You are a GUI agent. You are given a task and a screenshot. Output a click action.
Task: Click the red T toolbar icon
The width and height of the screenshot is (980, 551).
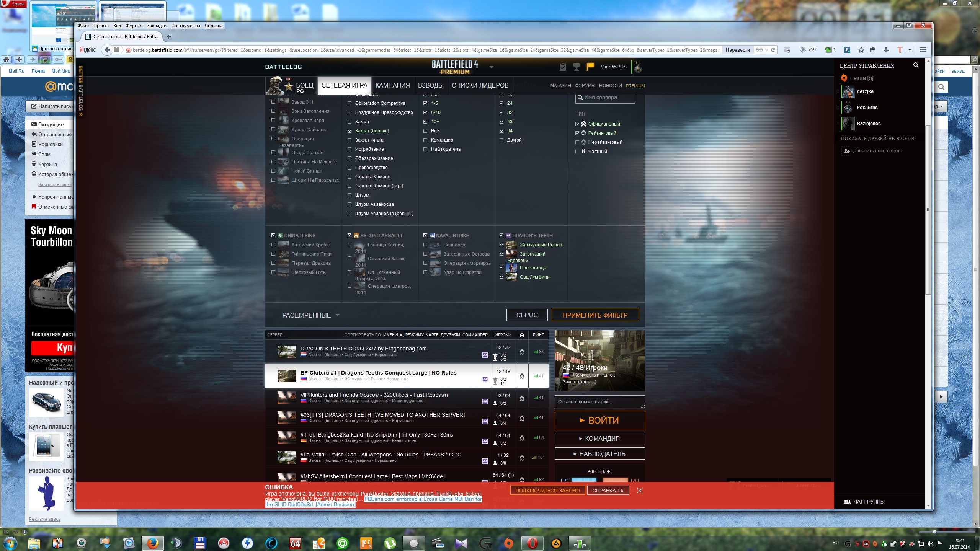[x=900, y=50]
